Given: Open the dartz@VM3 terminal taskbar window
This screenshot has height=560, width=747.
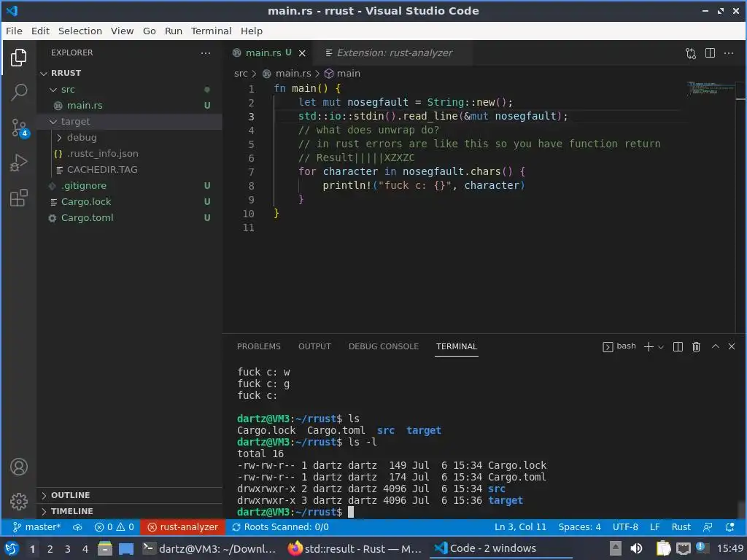Looking at the screenshot, I should (x=209, y=549).
